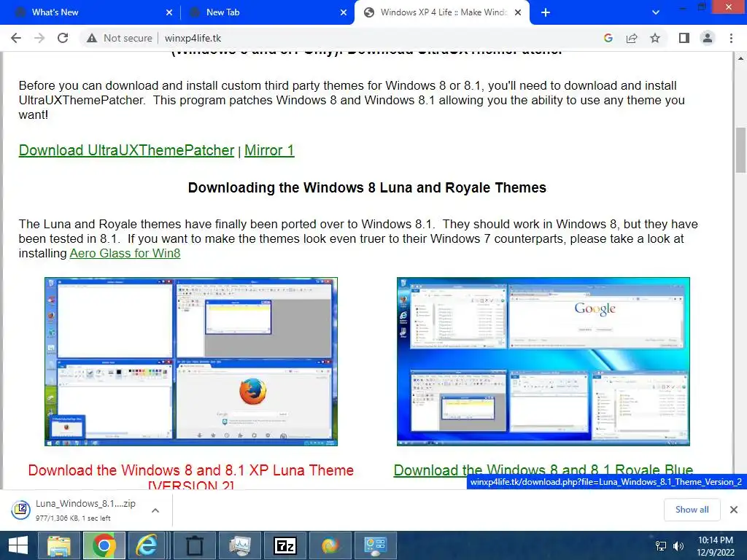
Task: Open a new tab with plus button
Action: tap(546, 12)
